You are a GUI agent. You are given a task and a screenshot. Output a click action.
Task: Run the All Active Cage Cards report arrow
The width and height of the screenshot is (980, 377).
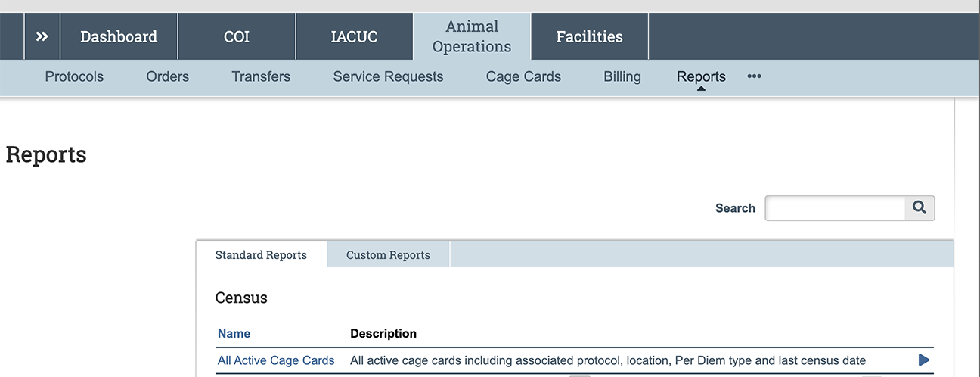[x=923, y=360]
